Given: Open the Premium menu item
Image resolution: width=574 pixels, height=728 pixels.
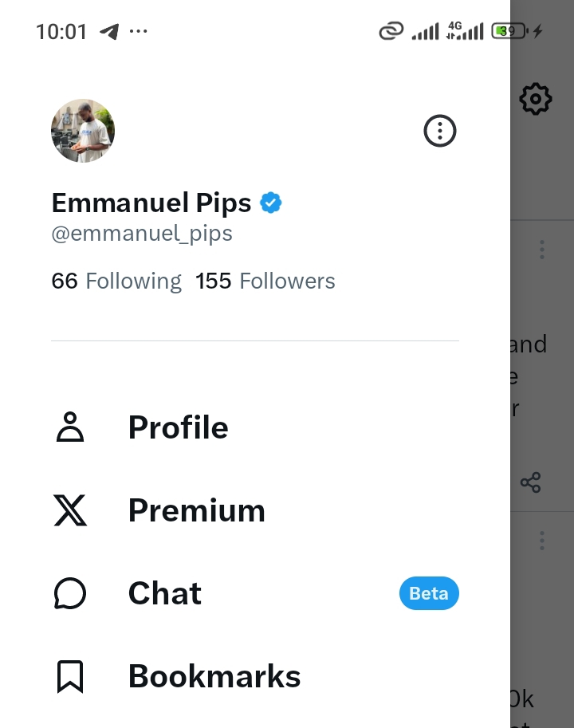Looking at the screenshot, I should [255, 510].
